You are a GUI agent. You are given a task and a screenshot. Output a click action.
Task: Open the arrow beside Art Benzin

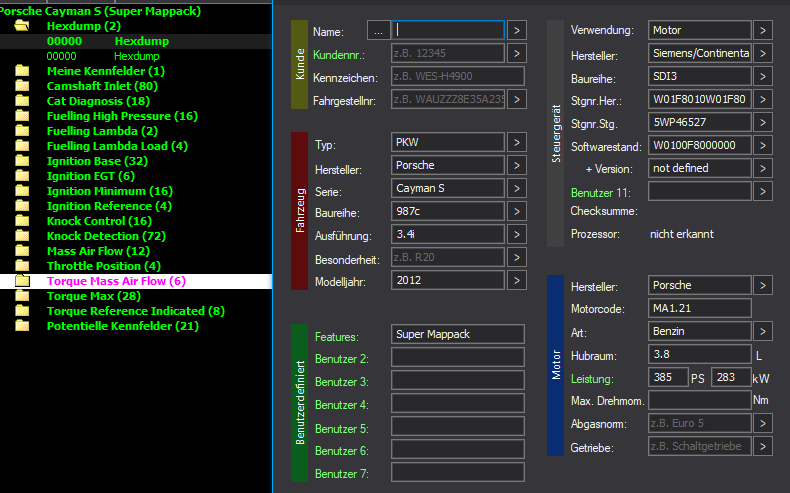(x=763, y=331)
